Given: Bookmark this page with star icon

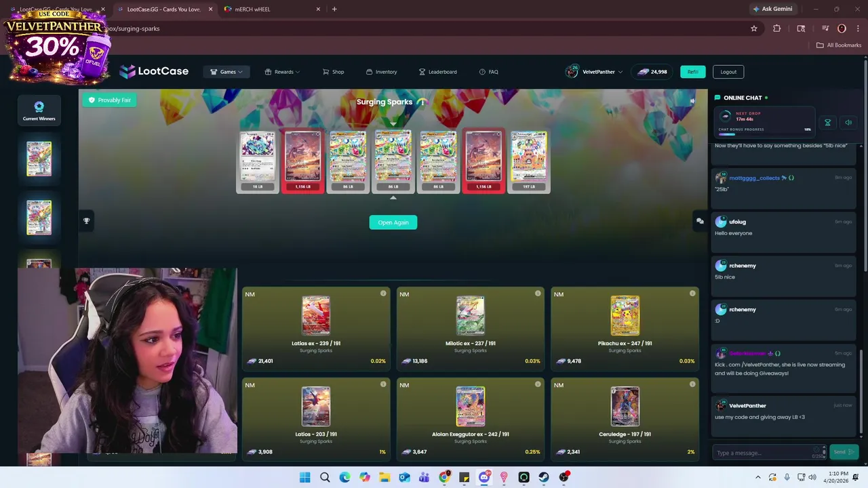Looking at the screenshot, I should coord(753,28).
